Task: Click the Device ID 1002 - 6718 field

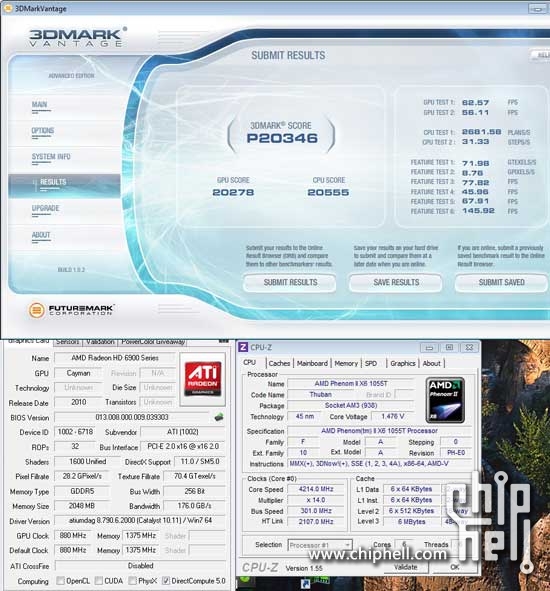Action: (75, 432)
